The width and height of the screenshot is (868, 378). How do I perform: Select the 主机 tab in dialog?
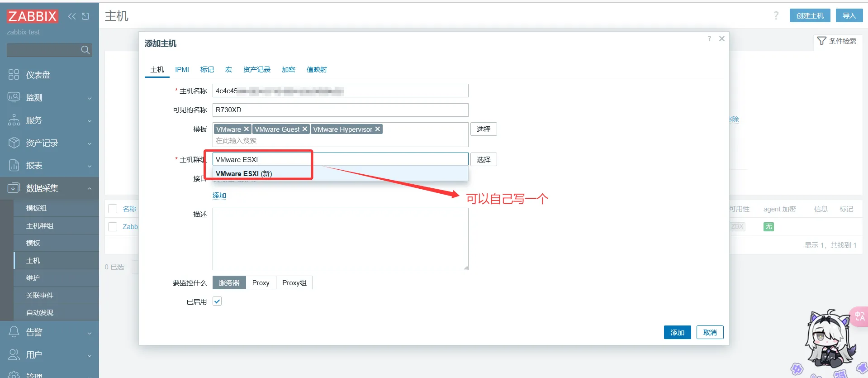tap(157, 70)
